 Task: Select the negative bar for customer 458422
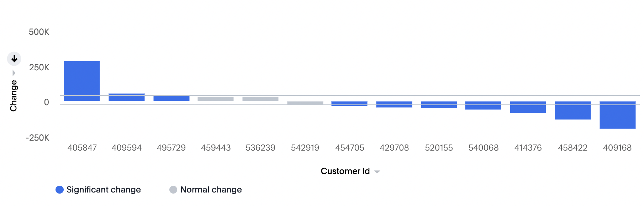(573, 110)
